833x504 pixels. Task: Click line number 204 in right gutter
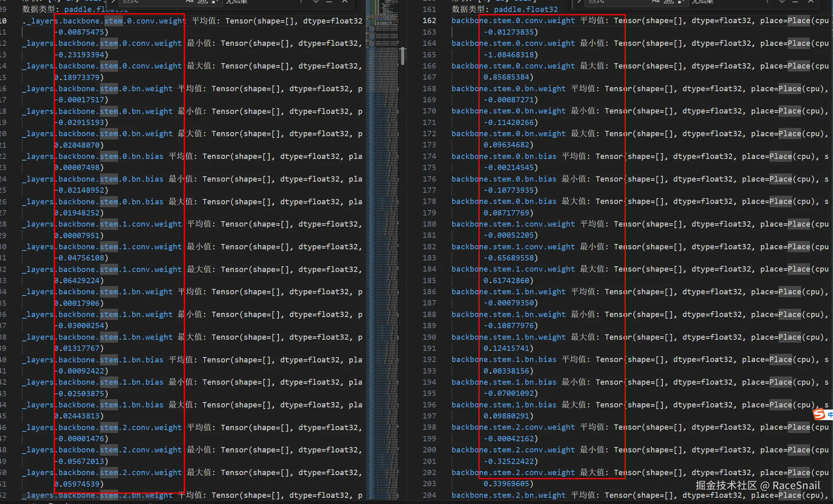click(x=429, y=495)
